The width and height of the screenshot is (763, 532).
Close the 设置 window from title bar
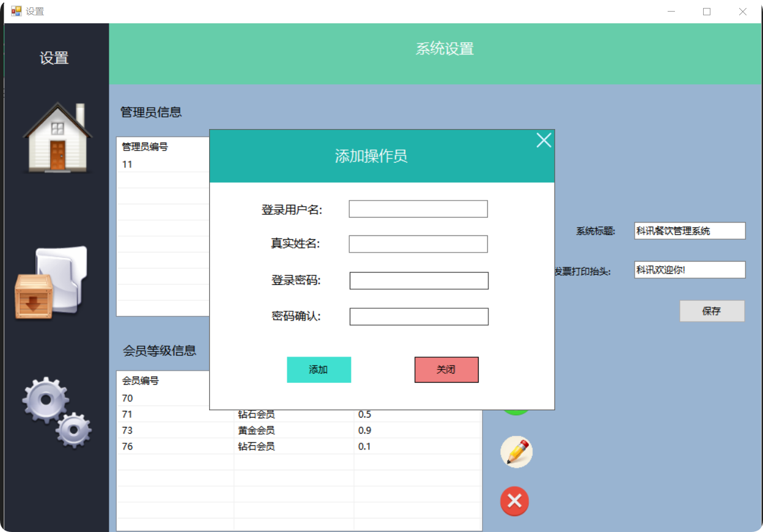pyautogui.click(x=743, y=11)
